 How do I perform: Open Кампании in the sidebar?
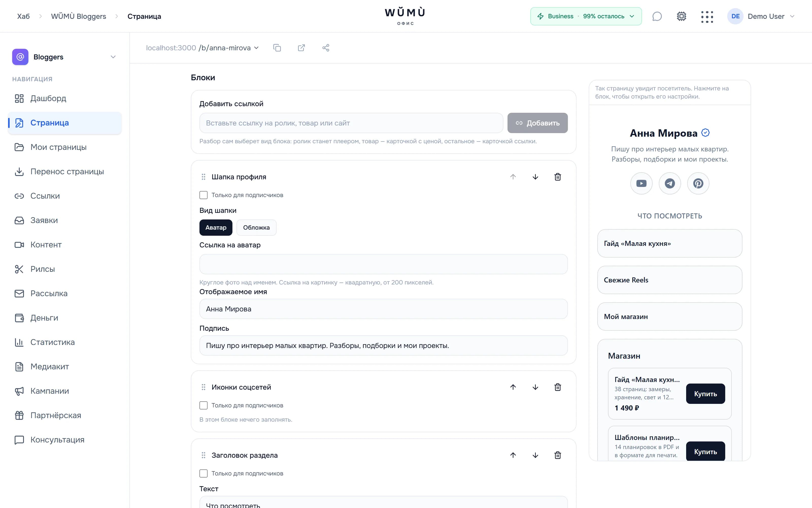point(65,391)
